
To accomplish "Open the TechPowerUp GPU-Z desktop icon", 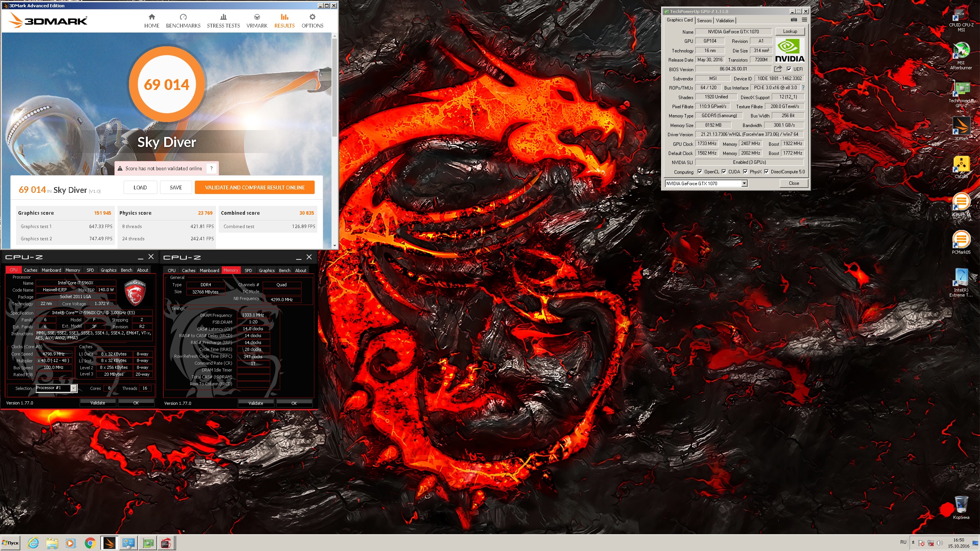I will [961, 94].
